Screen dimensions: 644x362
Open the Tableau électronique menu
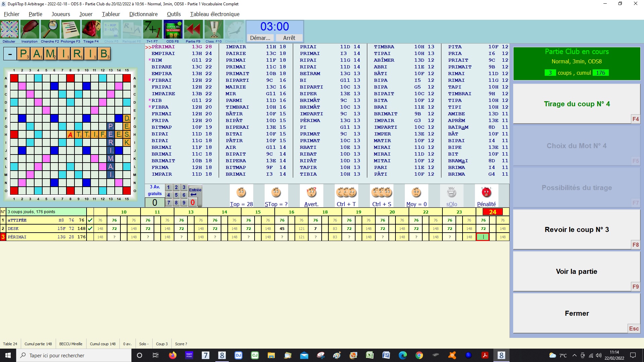215,14
